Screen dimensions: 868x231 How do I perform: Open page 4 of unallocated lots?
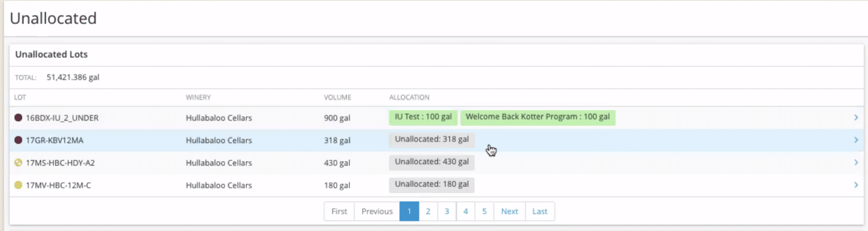point(466,211)
